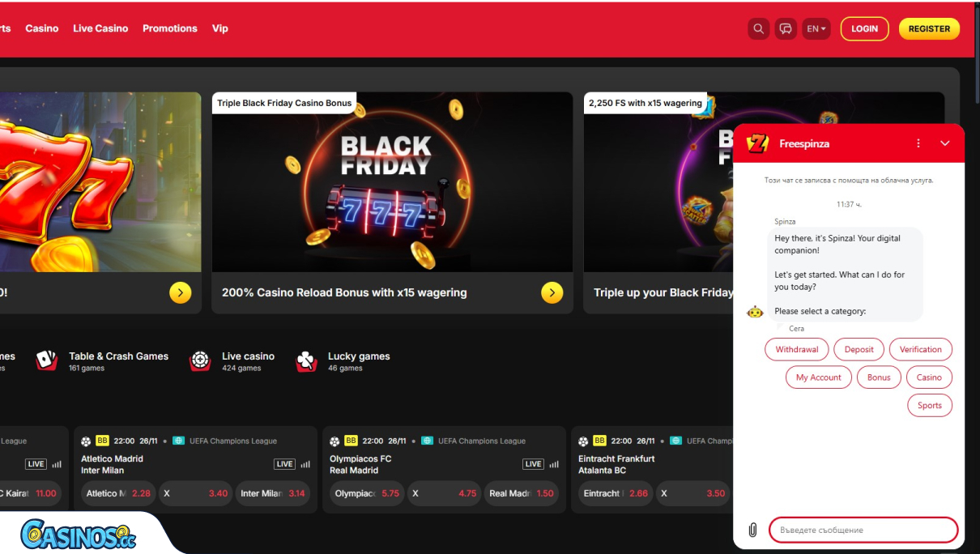Image resolution: width=980 pixels, height=554 pixels.
Task: Select the Withdrawal category in the chat
Action: [x=796, y=349]
